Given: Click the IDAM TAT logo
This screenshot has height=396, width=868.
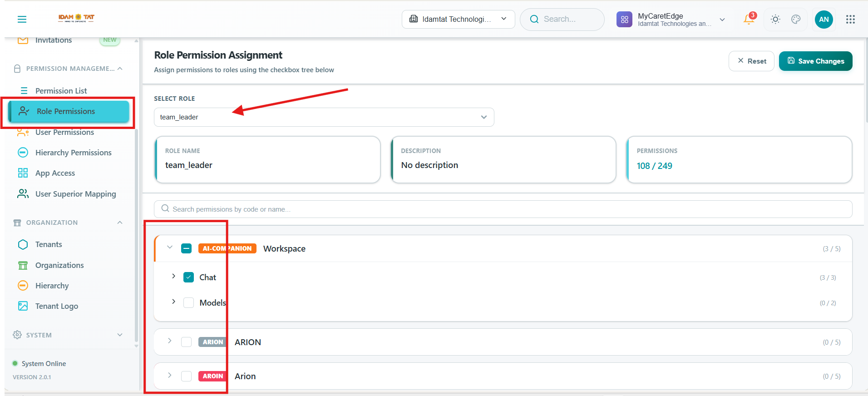Looking at the screenshot, I should (x=76, y=18).
